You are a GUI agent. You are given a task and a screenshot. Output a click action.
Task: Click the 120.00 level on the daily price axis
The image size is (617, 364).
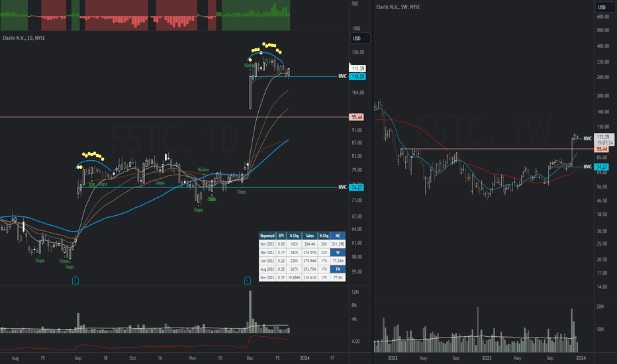click(358, 52)
